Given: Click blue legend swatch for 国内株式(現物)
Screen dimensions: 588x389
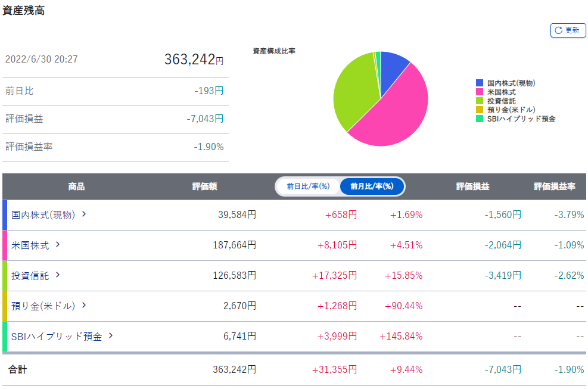Looking at the screenshot, I should tap(480, 83).
